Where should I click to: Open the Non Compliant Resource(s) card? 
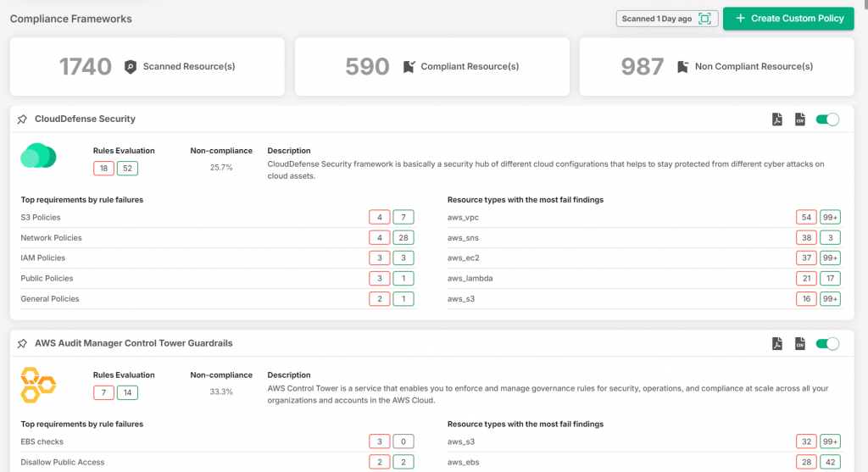716,67
